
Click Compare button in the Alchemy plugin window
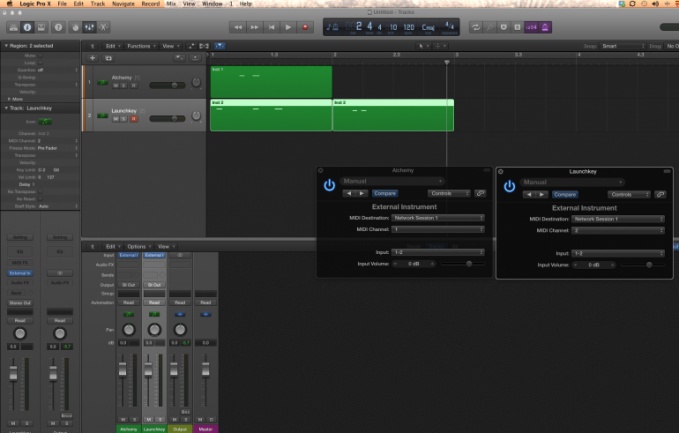click(x=384, y=193)
